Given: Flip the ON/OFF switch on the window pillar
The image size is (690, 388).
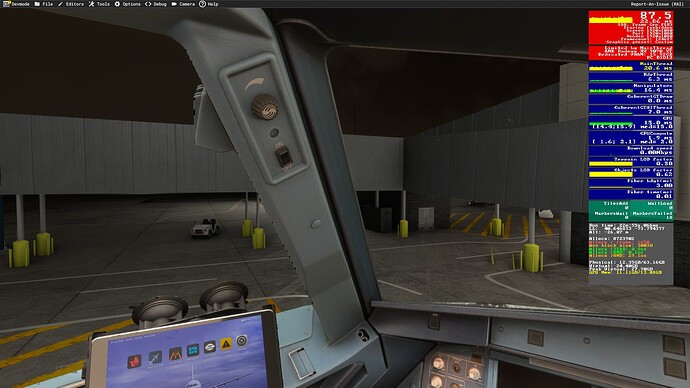Looking at the screenshot, I should click(284, 157).
